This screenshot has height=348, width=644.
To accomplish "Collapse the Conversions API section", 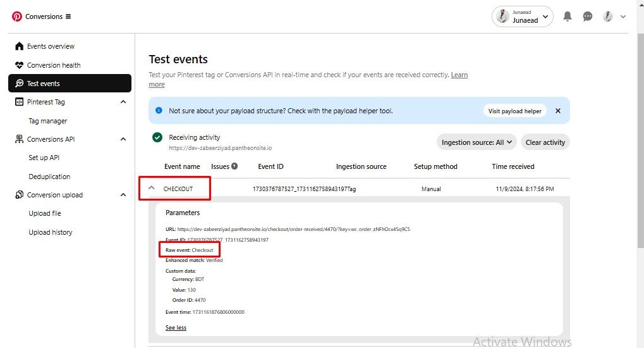I will pyautogui.click(x=123, y=139).
